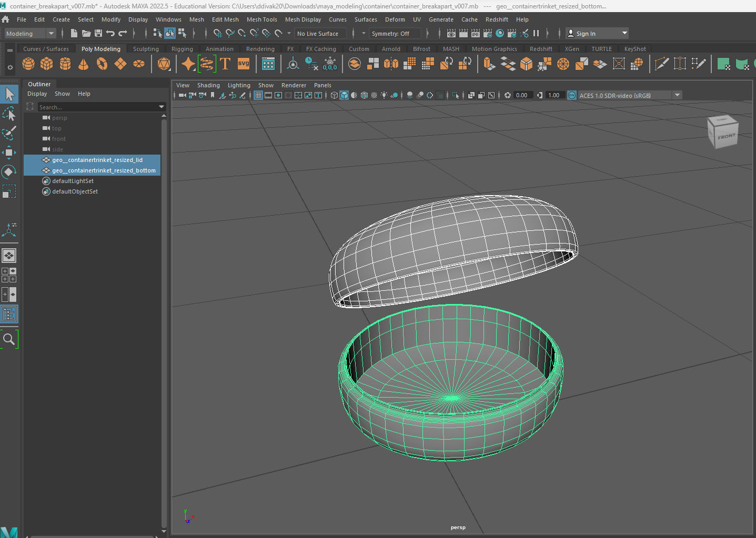Image resolution: width=756 pixels, height=538 pixels.
Task: Create a polygon cylinder primitive
Action: pyautogui.click(x=65, y=64)
